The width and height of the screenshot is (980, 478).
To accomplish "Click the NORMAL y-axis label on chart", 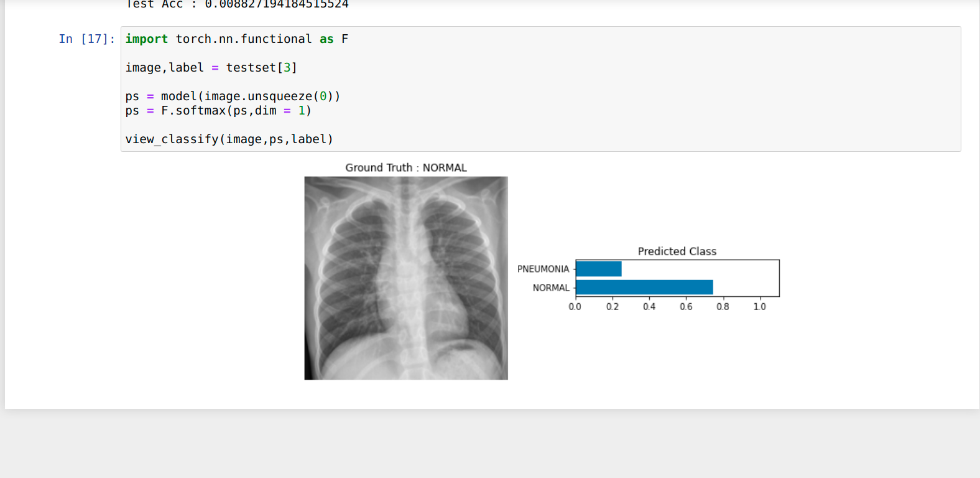I will [551, 288].
